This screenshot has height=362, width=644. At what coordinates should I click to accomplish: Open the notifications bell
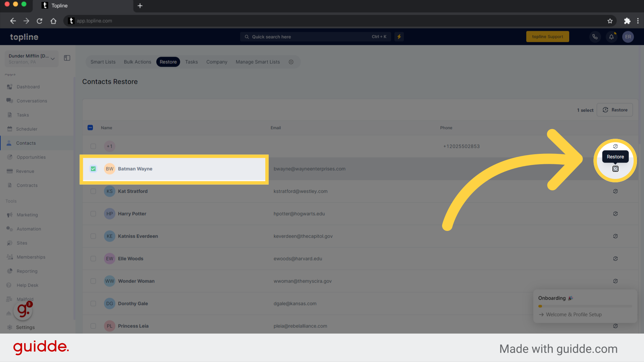pos(611,37)
